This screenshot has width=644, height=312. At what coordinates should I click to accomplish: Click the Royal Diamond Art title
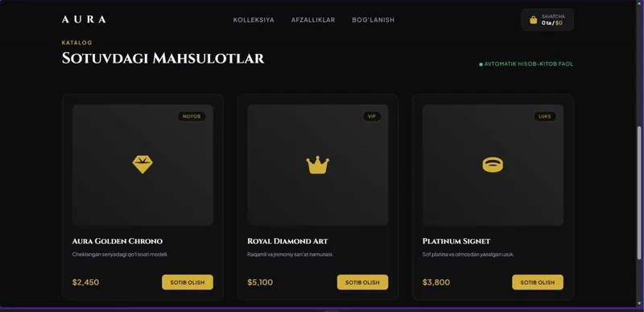(x=287, y=241)
